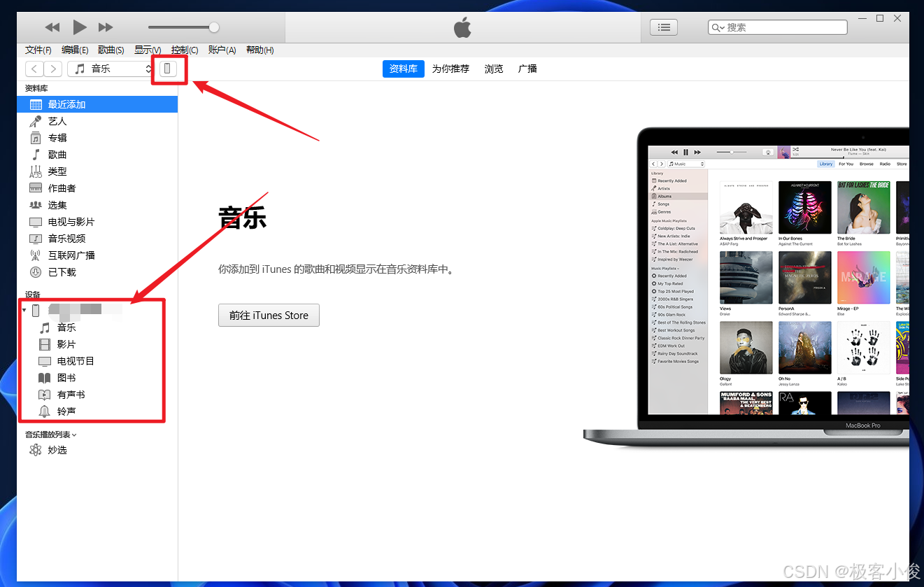Click the rewind previous track button
The width and height of the screenshot is (924, 587).
point(52,27)
